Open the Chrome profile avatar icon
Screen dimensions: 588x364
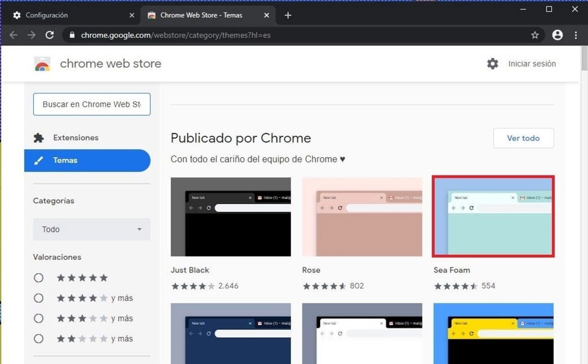click(x=557, y=35)
